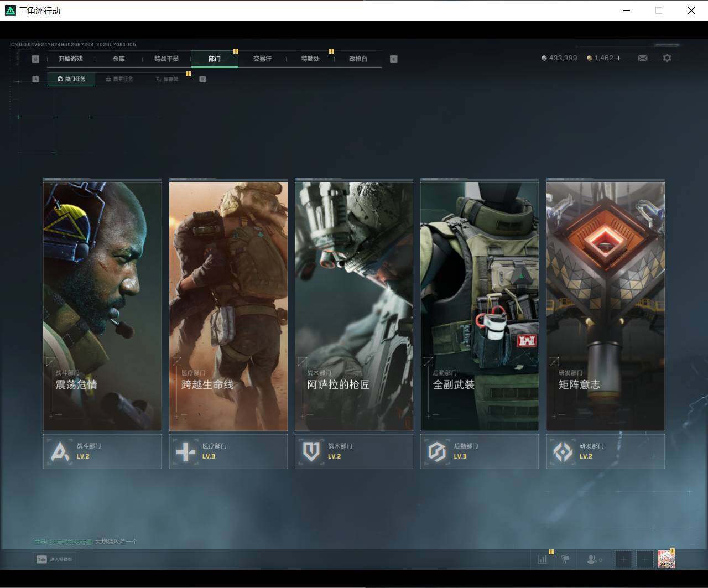Viewport: 708px width, 588px height.
Task: Click the 战斗部门 LV.2 emblem icon
Action: tap(60, 452)
